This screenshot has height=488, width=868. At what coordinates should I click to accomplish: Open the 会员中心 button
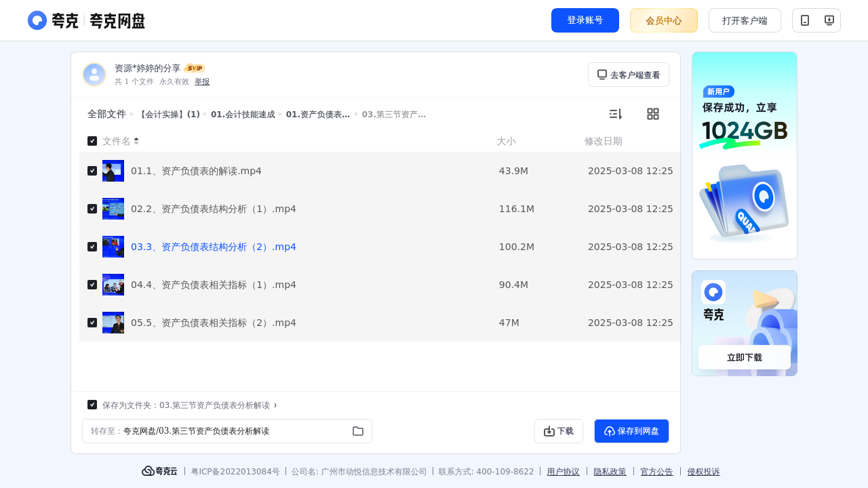[664, 20]
